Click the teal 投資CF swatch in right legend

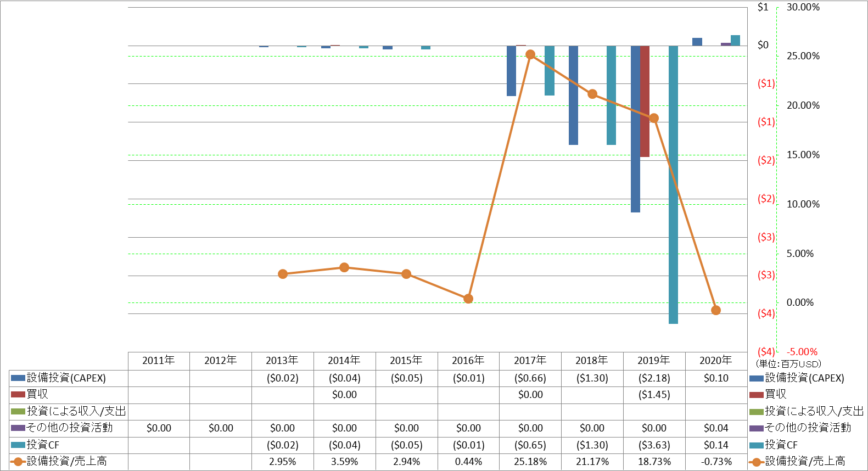coord(757,445)
